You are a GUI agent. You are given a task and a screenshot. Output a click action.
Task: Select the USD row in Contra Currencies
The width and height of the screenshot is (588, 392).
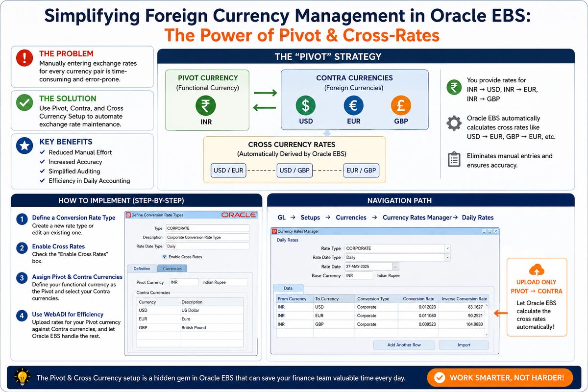190,310
